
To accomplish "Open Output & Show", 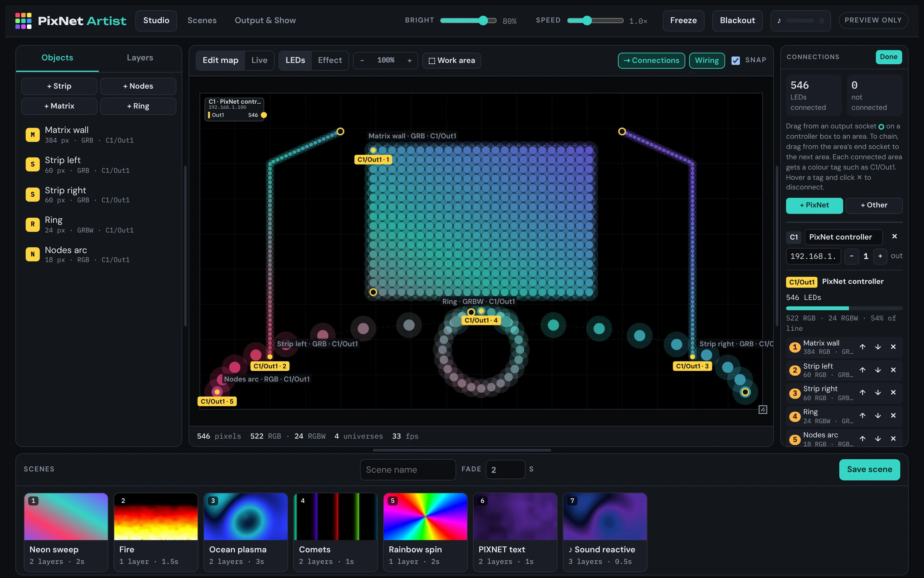I will pyautogui.click(x=265, y=20).
